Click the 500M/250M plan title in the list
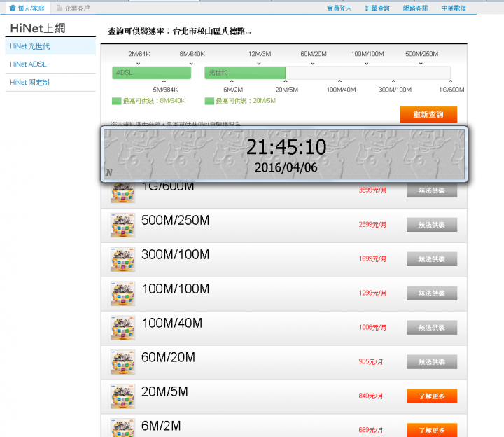The height and width of the screenshot is (437, 504). (x=175, y=221)
